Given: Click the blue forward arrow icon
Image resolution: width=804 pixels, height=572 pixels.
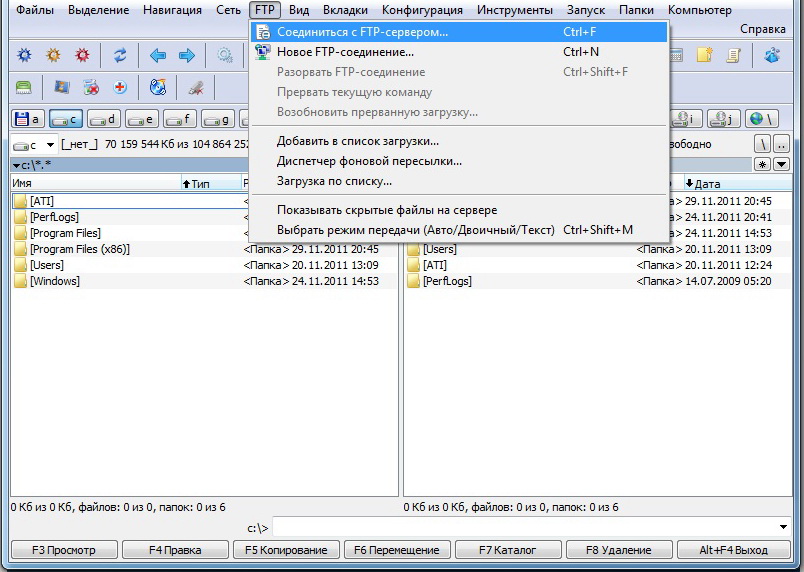Looking at the screenshot, I should (186, 55).
